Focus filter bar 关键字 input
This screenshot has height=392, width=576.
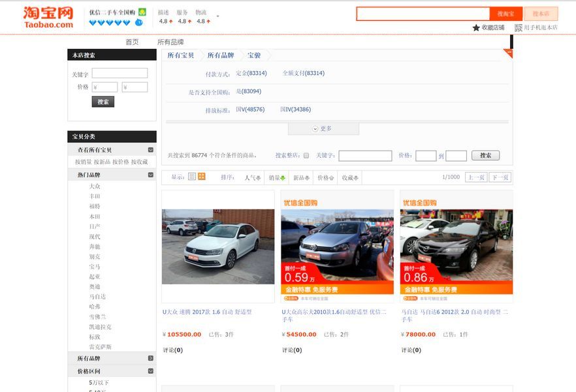coord(365,156)
